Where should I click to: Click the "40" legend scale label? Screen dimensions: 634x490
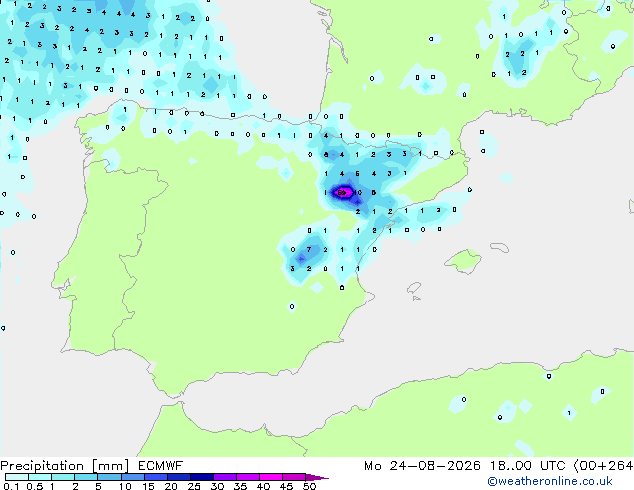263,486
